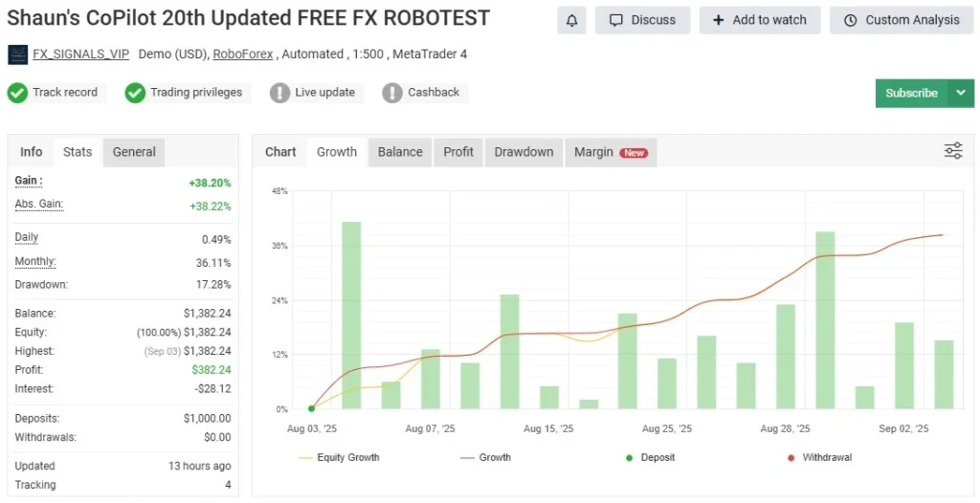
Task: Toggle the Equity Growth legend series
Action: [x=340, y=457]
